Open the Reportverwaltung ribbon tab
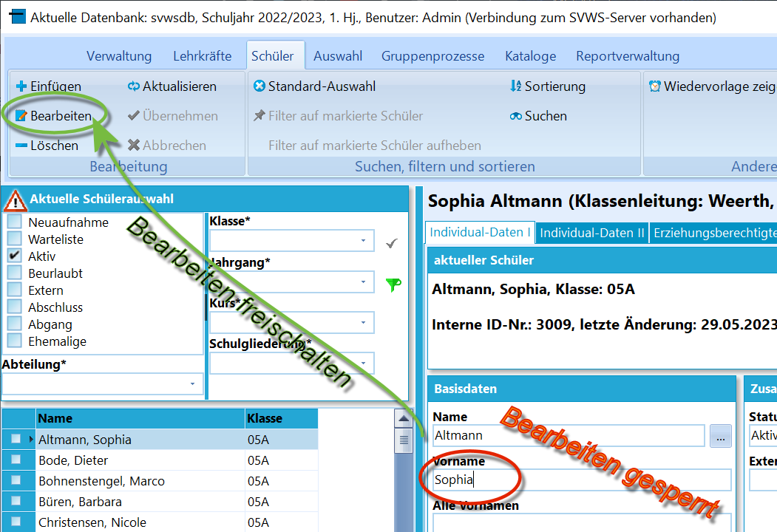This screenshot has width=777, height=532. pyautogui.click(x=628, y=56)
